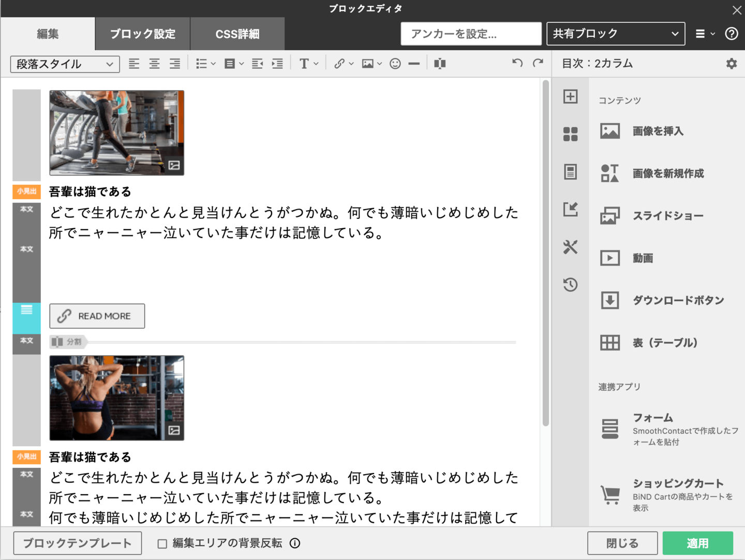Select tools wrench sidebar icon

click(571, 247)
